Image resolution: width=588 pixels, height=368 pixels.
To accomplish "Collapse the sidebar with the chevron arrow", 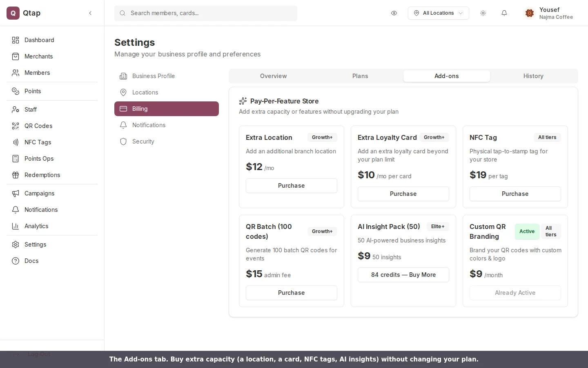I will click(x=90, y=13).
